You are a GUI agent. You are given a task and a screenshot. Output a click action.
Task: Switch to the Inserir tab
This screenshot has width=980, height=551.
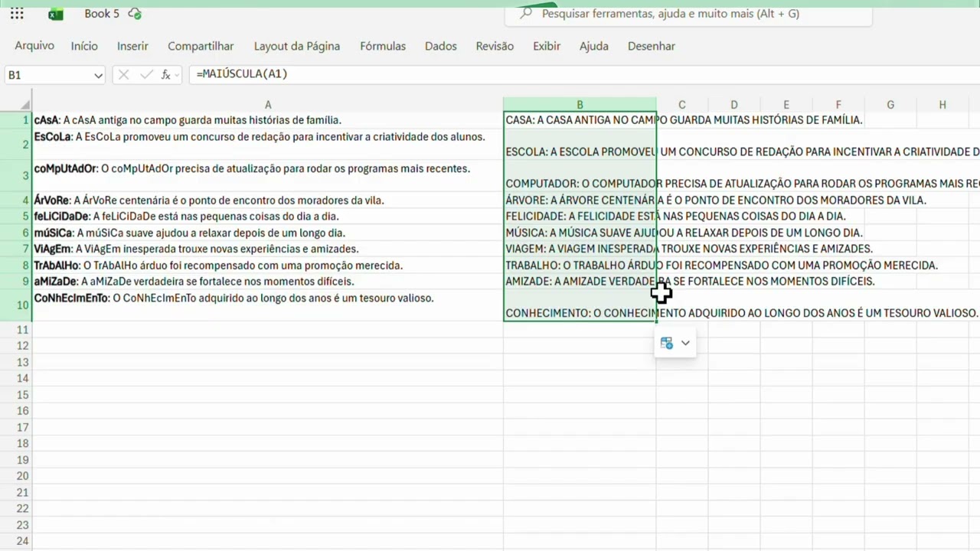point(132,46)
